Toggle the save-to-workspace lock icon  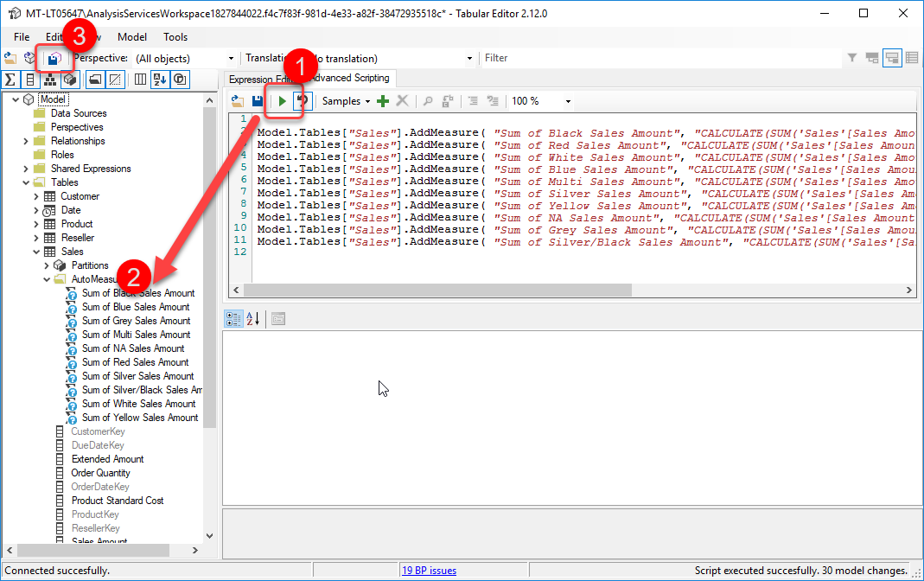(54, 58)
